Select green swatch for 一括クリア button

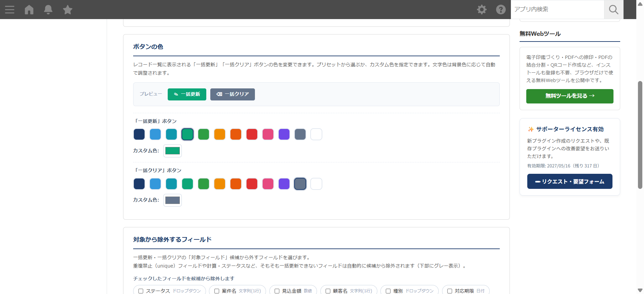pyautogui.click(x=204, y=184)
